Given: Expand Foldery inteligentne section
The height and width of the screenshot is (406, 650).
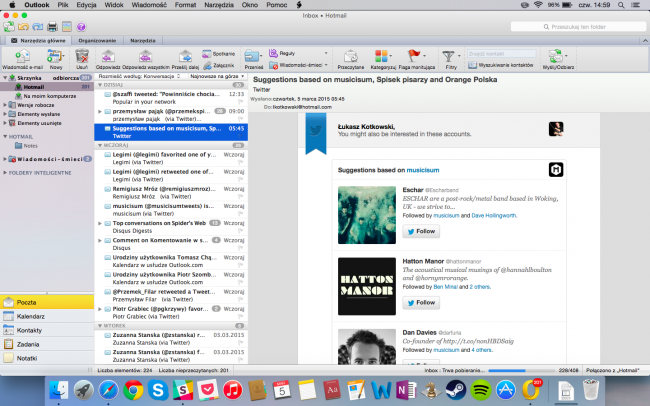Looking at the screenshot, I should (5, 173).
